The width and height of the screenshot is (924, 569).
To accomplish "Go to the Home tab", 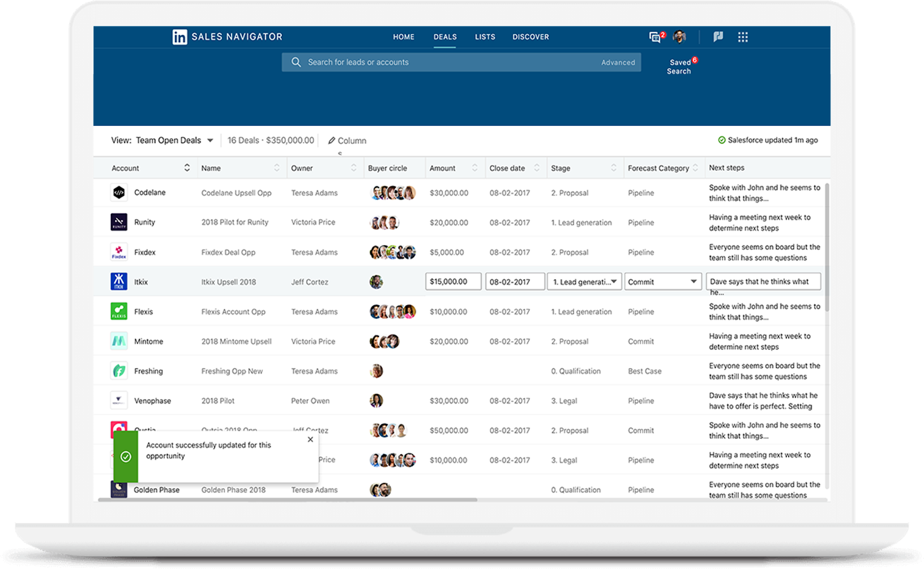I will click(x=404, y=37).
